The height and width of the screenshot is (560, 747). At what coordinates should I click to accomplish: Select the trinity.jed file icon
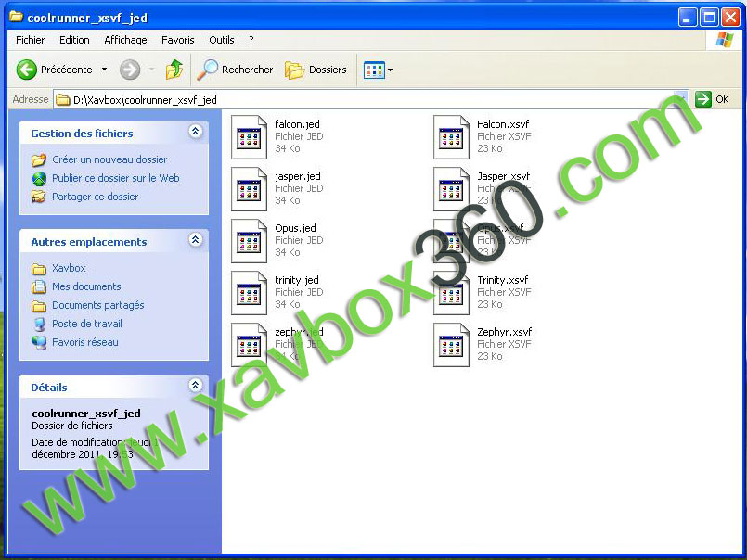[x=250, y=293]
